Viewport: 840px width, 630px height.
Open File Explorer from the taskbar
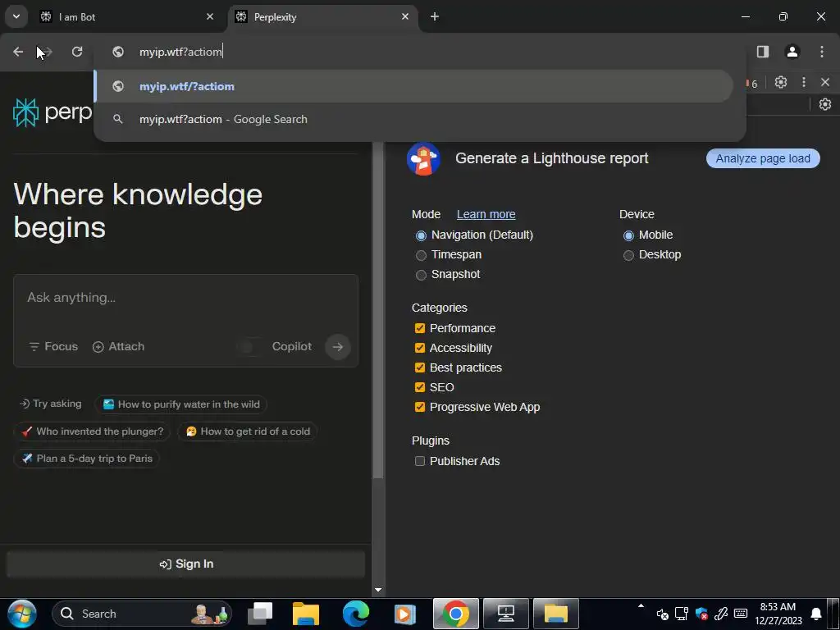click(306, 614)
